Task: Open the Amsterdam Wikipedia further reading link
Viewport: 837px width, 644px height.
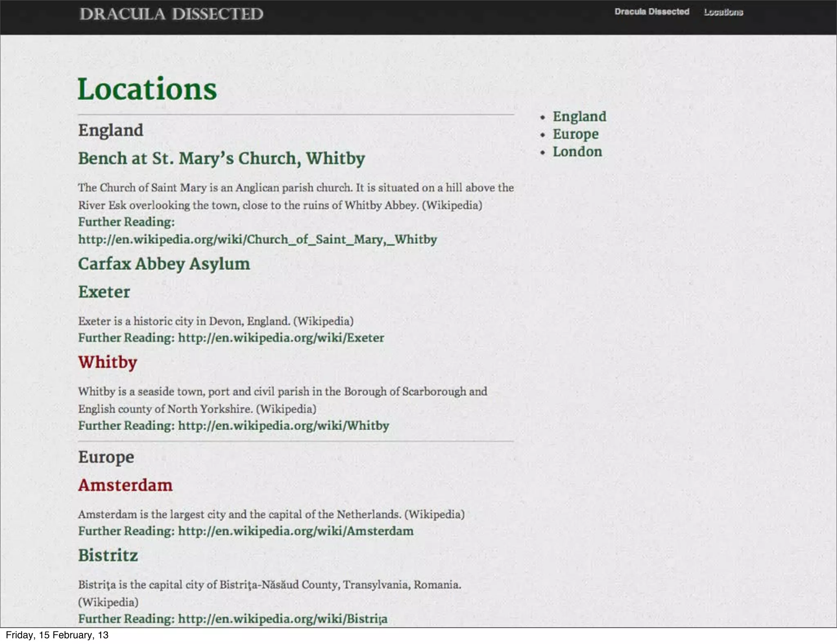Action: point(295,531)
